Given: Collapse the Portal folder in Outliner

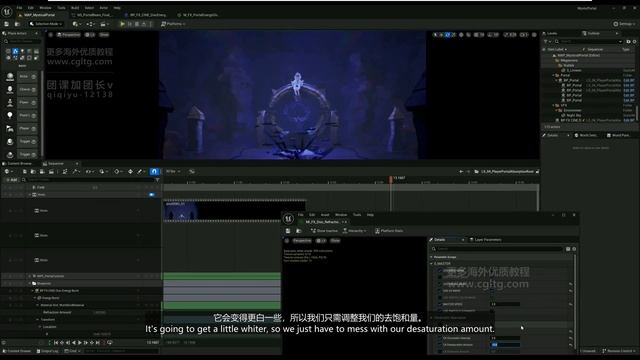Looking at the screenshot, I should tap(554, 75).
